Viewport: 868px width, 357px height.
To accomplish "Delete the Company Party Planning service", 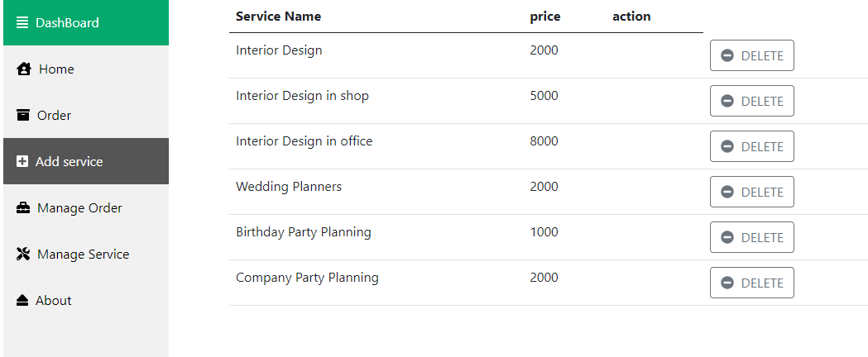I will click(752, 283).
